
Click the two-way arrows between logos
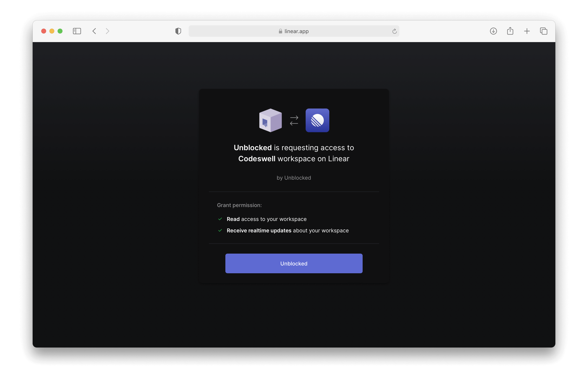pos(294,120)
